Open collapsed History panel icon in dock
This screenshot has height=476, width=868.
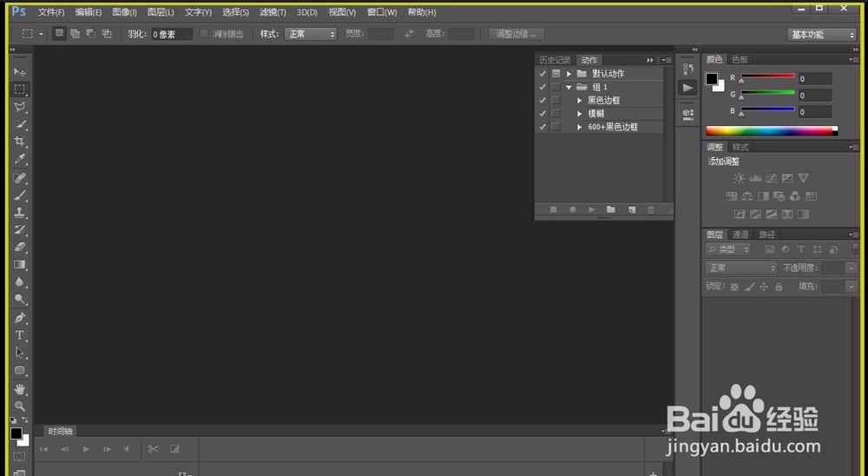pyautogui.click(x=687, y=69)
